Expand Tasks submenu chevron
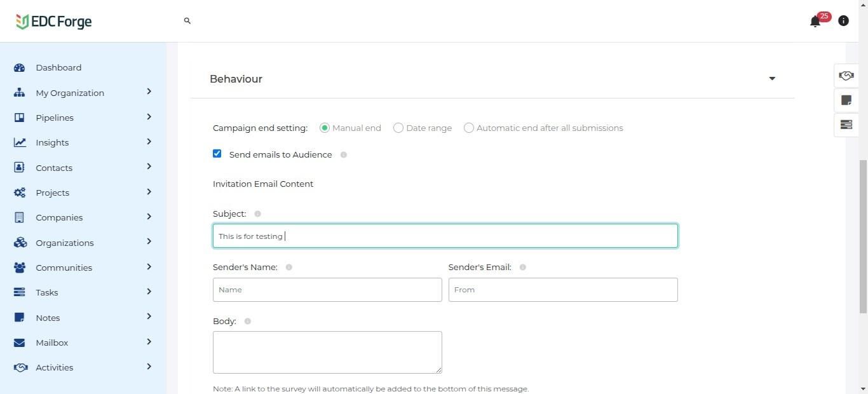The height and width of the screenshot is (394, 868). click(149, 292)
